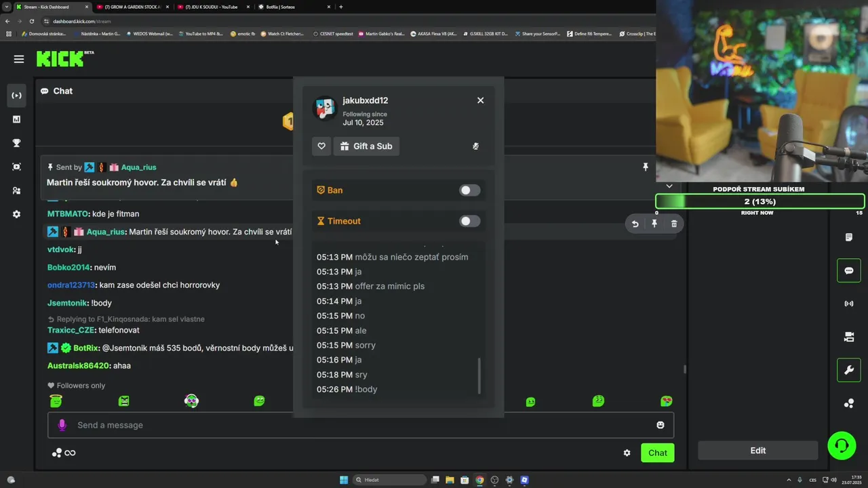Click the heart icon in user card
868x488 pixels.
coord(321,146)
